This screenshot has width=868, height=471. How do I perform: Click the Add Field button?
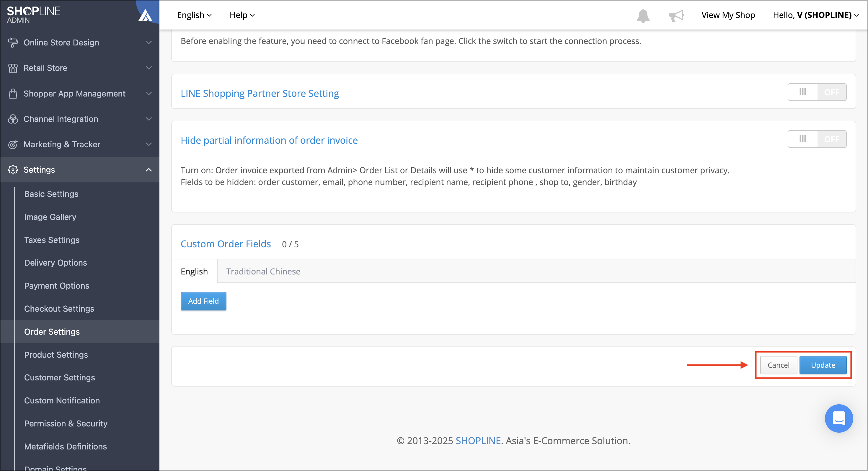(x=203, y=301)
